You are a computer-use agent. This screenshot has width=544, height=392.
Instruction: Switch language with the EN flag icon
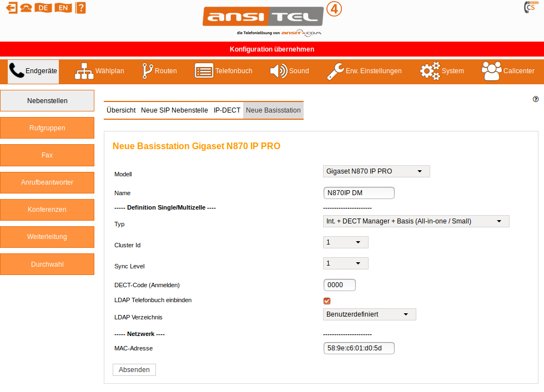[x=63, y=8]
